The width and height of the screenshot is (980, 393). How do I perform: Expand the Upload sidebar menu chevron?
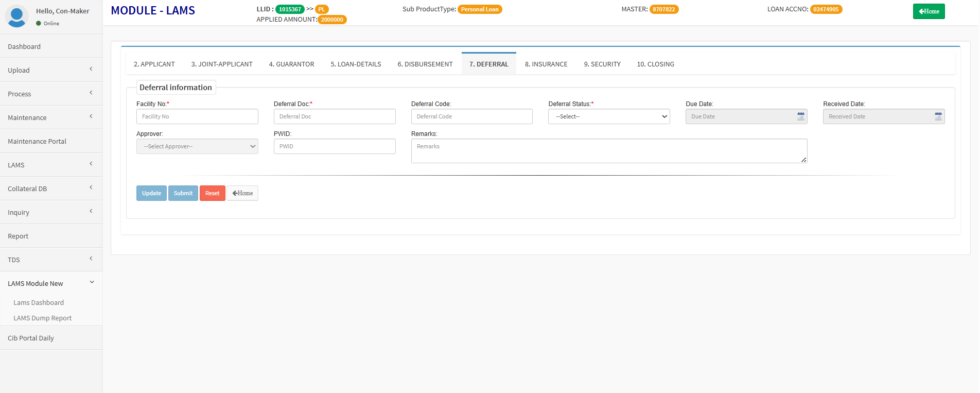[91, 69]
